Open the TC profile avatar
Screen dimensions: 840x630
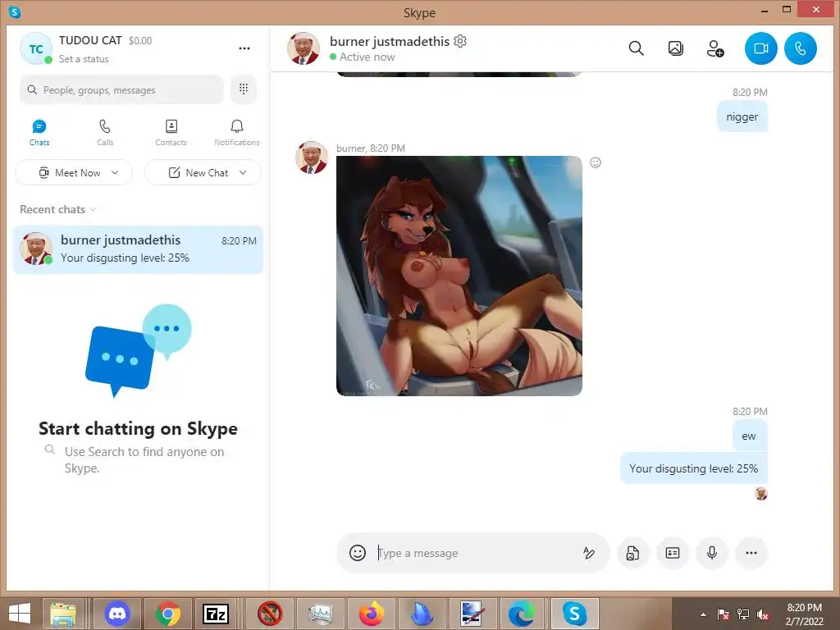click(x=36, y=48)
